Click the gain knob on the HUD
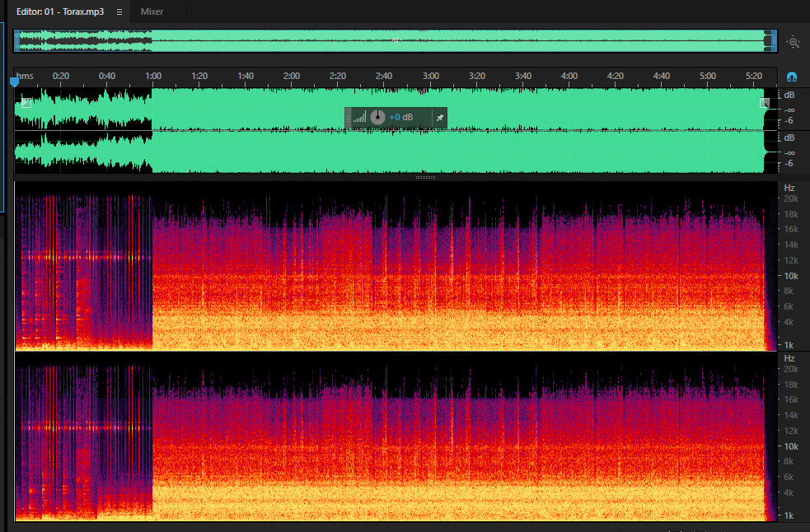This screenshot has width=810, height=532. pyautogui.click(x=377, y=117)
